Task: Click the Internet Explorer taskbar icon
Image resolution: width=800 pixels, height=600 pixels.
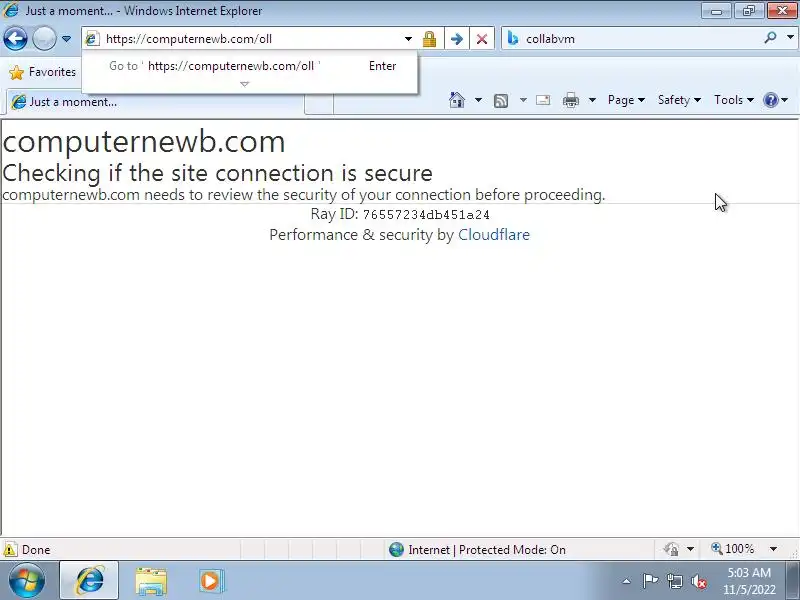Action: coord(89,581)
